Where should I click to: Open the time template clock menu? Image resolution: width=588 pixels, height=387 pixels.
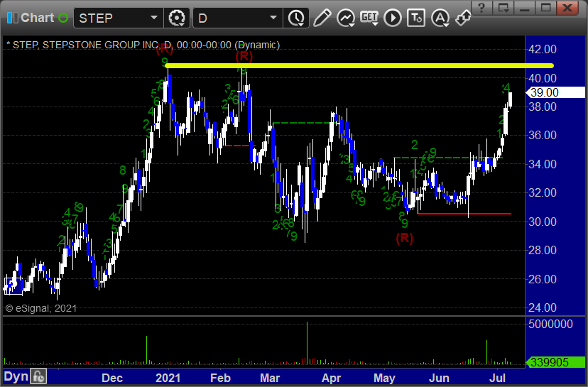click(297, 18)
